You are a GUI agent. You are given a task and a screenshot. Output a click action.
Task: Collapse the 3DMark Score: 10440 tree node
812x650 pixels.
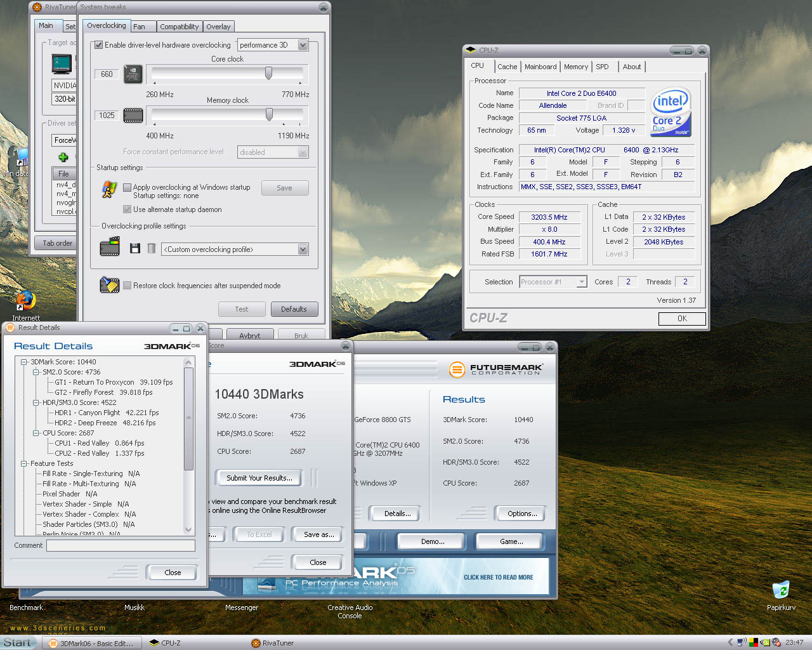(24, 362)
